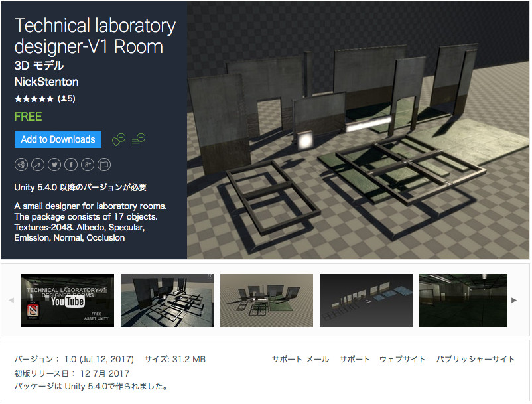Click the FREE price label
The width and height of the screenshot is (532, 404).
click(x=28, y=117)
